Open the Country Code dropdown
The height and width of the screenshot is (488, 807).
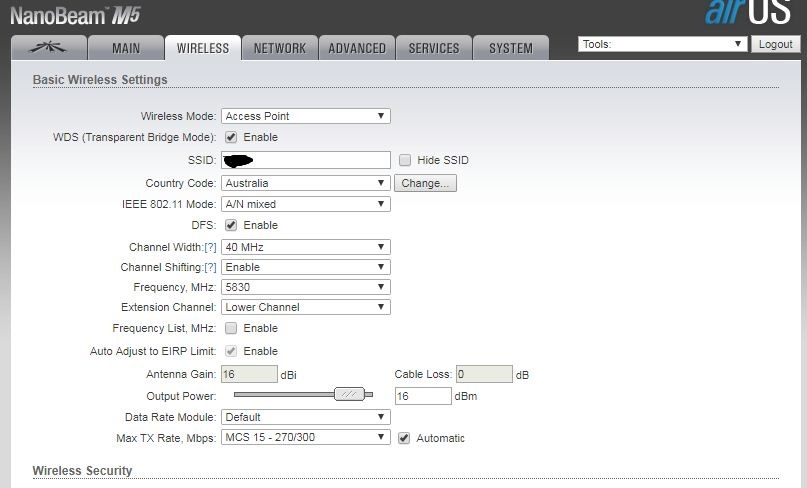pyautogui.click(x=306, y=183)
